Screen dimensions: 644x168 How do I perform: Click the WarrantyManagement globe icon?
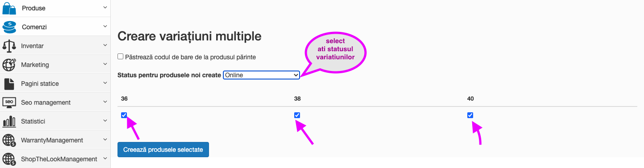coord(9,140)
